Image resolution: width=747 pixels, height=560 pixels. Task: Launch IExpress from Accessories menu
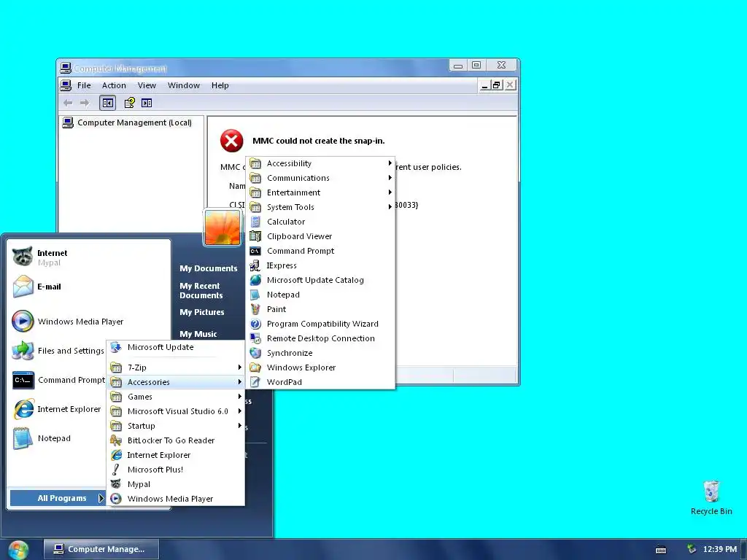point(320,265)
